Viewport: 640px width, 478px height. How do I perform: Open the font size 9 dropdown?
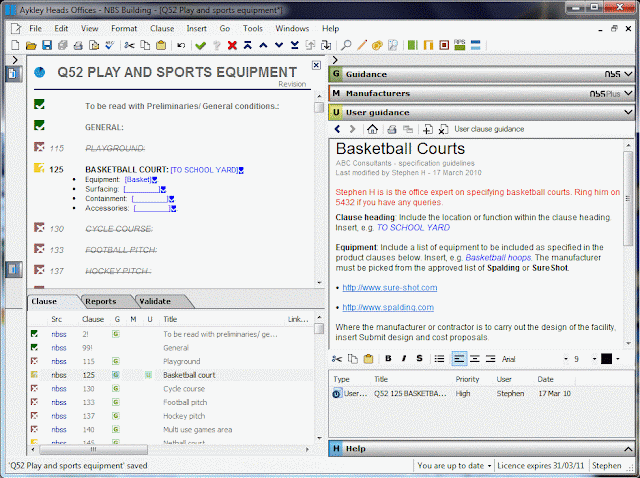point(594,359)
